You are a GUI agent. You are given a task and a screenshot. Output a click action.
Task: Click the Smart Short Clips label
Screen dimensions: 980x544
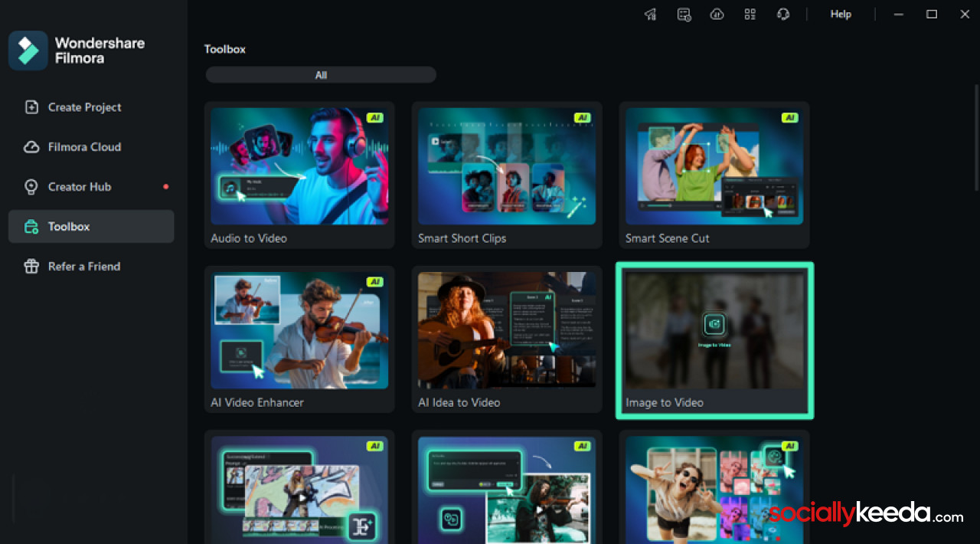coord(462,238)
